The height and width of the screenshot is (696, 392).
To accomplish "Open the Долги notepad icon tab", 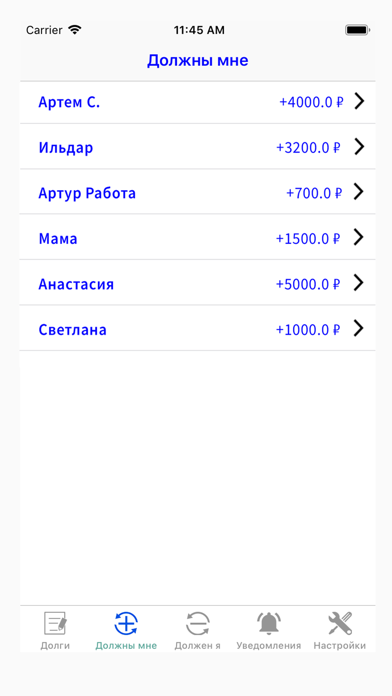I will pos(55,623).
